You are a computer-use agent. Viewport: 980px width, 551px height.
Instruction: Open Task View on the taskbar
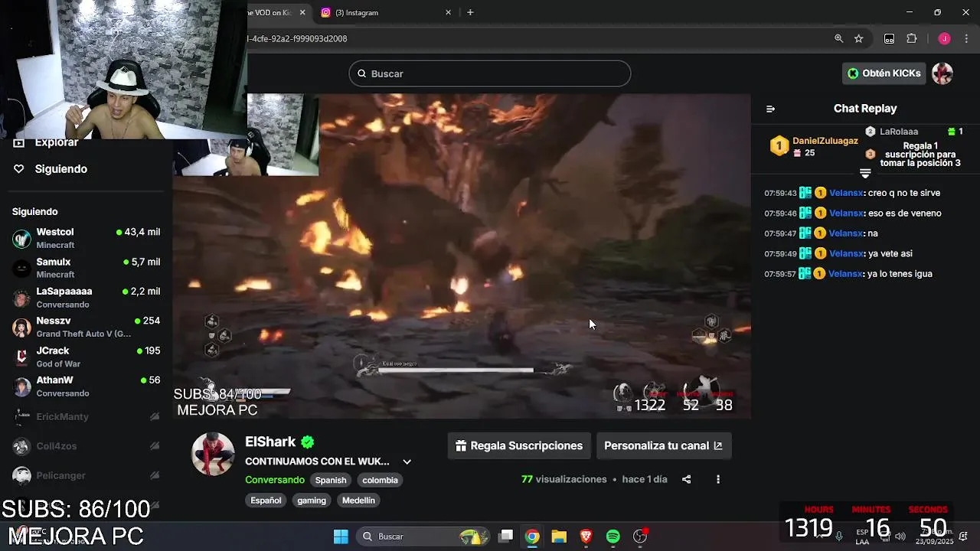coord(505,536)
